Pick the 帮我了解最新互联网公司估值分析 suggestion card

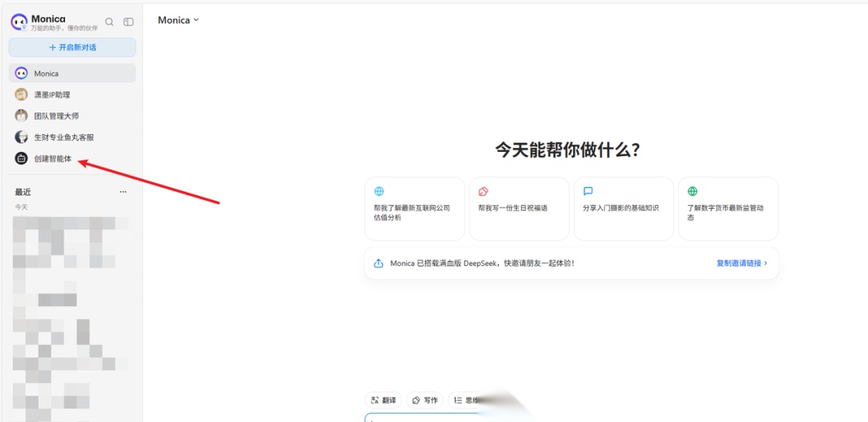(415, 209)
